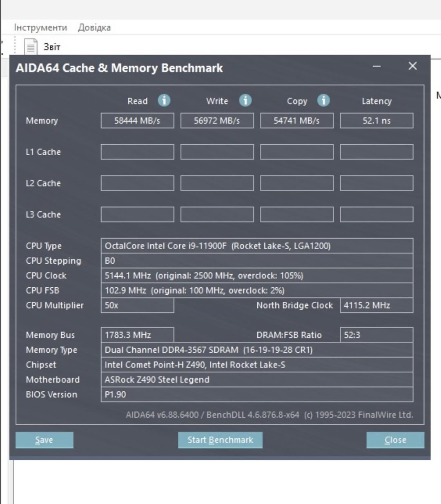Click the North Bridge Clock label
Viewport: 441px width, 504px height.
[x=294, y=305]
